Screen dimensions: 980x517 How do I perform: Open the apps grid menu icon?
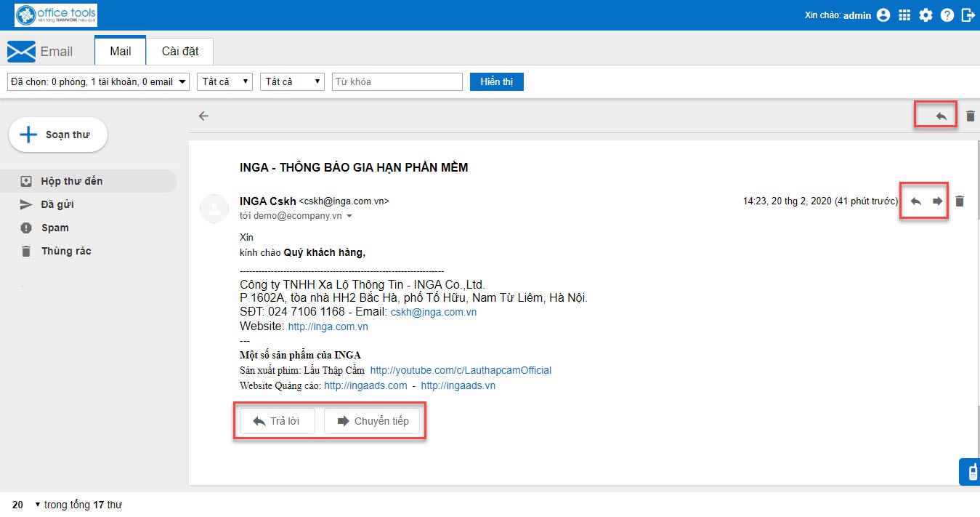[904, 15]
